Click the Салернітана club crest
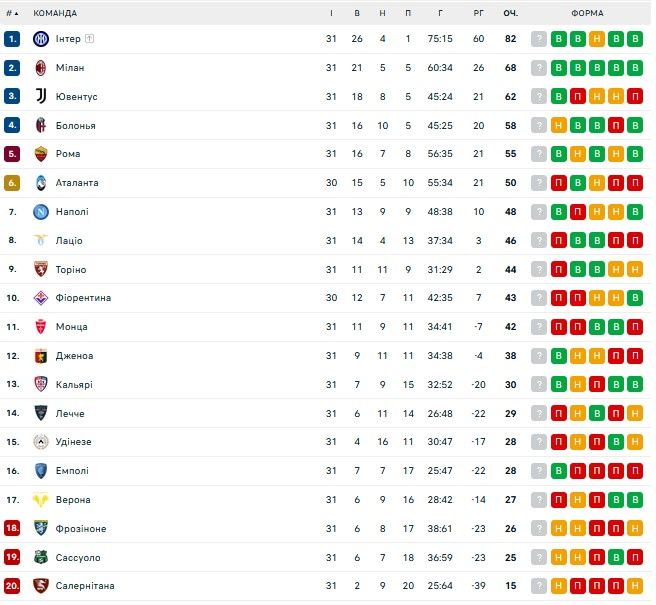The height and width of the screenshot is (605, 656). point(41,586)
